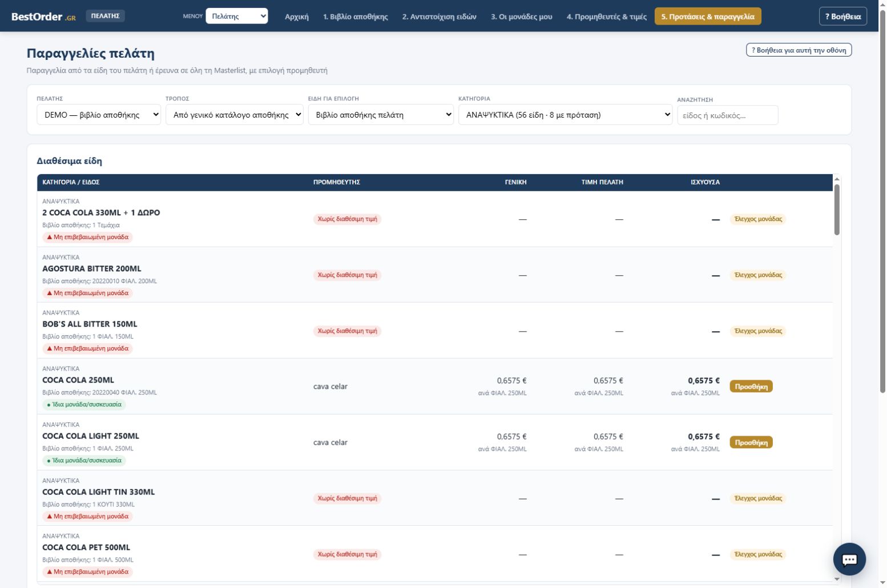Click Προσθήκη for COCA COLA LIGHT 250ML
Screen dimensions: 887x588
point(751,442)
